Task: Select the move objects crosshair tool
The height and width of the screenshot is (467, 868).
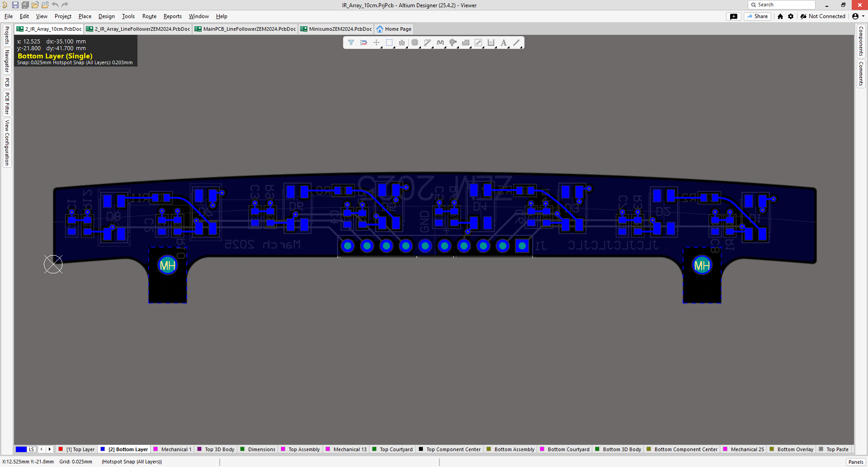Action: [376, 43]
